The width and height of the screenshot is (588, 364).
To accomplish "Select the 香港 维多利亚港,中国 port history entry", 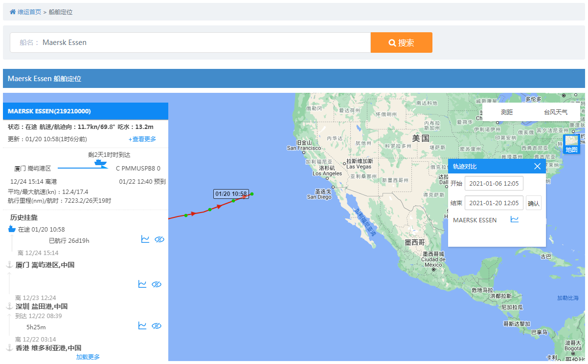I will [x=48, y=348].
